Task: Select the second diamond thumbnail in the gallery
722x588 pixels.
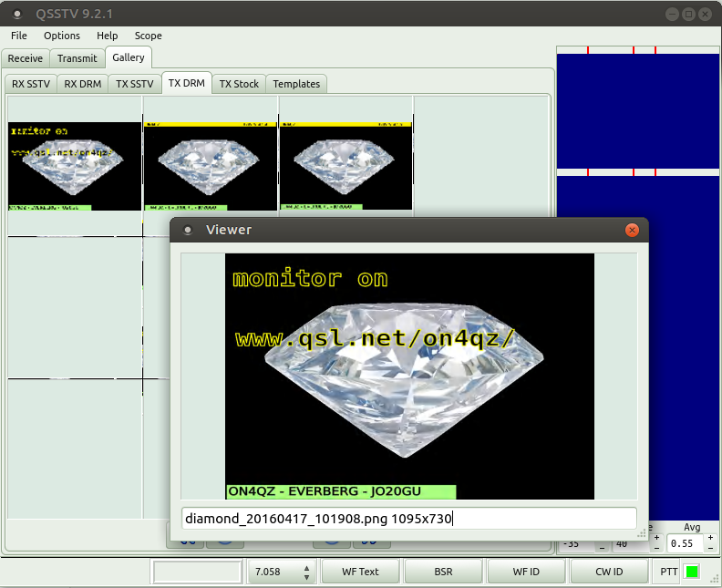Action: click(x=211, y=166)
